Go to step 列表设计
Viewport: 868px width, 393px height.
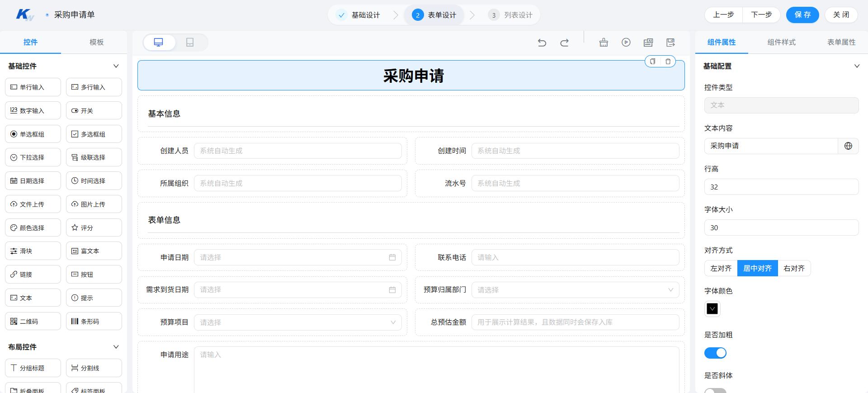pyautogui.click(x=511, y=15)
